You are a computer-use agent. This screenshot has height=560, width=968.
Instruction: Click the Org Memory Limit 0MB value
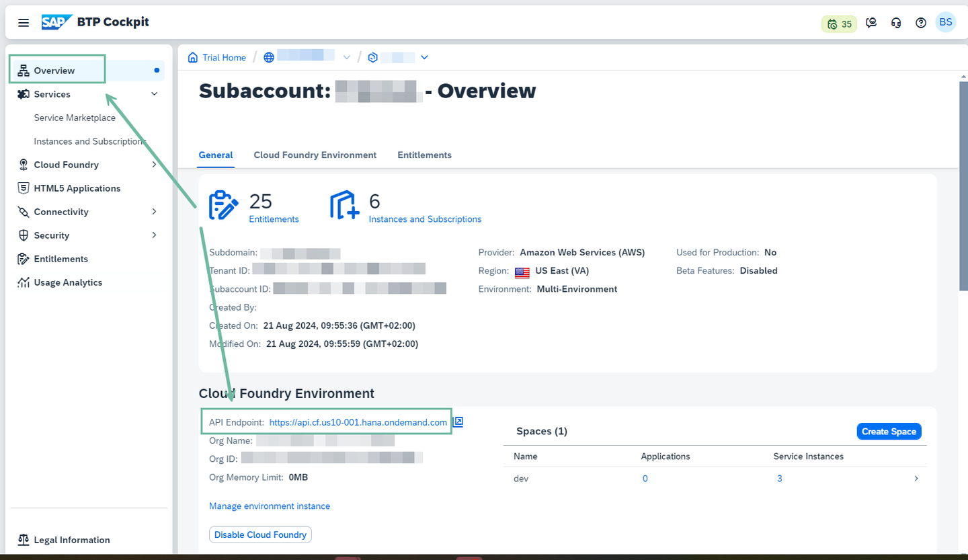[298, 477]
